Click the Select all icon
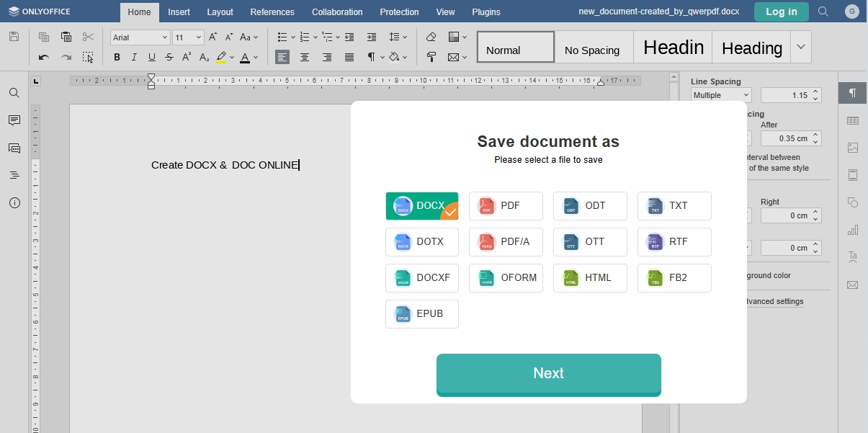The height and width of the screenshot is (433, 868). (88, 57)
